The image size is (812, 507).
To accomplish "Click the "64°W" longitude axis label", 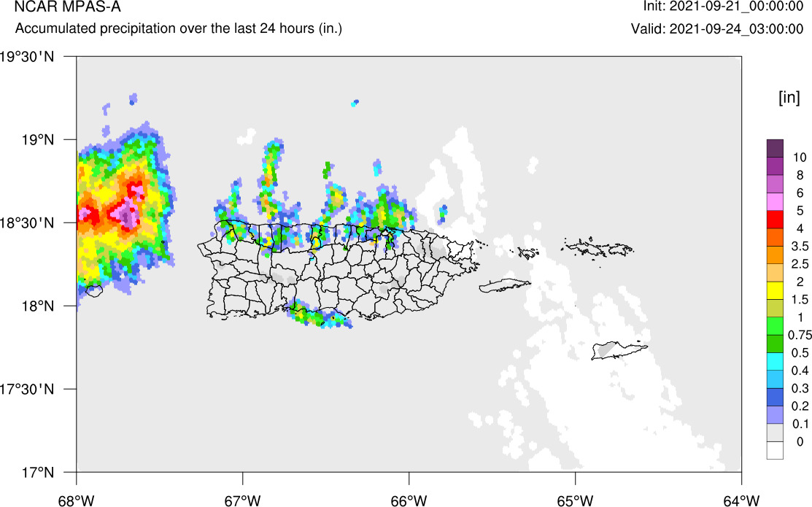I will pyautogui.click(x=741, y=500).
